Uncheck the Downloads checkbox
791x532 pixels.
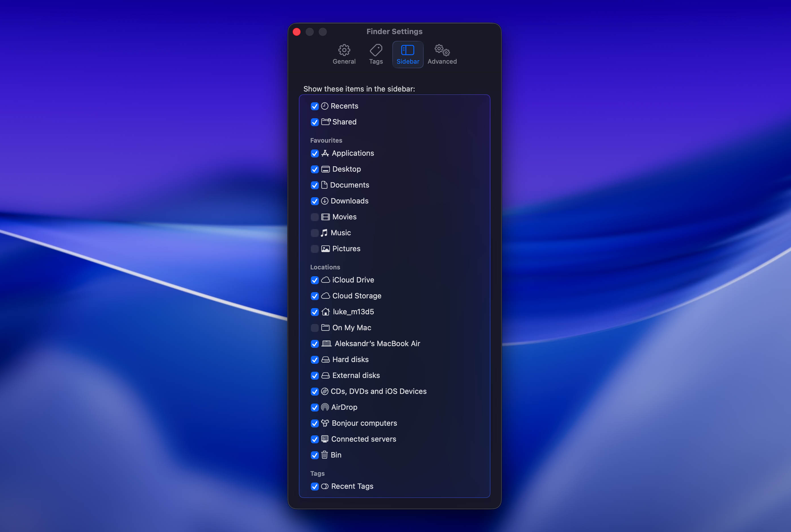(315, 201)
